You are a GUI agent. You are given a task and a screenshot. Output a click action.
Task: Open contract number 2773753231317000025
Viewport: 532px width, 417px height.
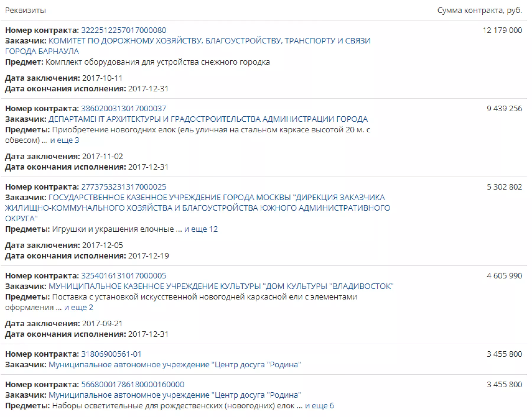[124, 187]
